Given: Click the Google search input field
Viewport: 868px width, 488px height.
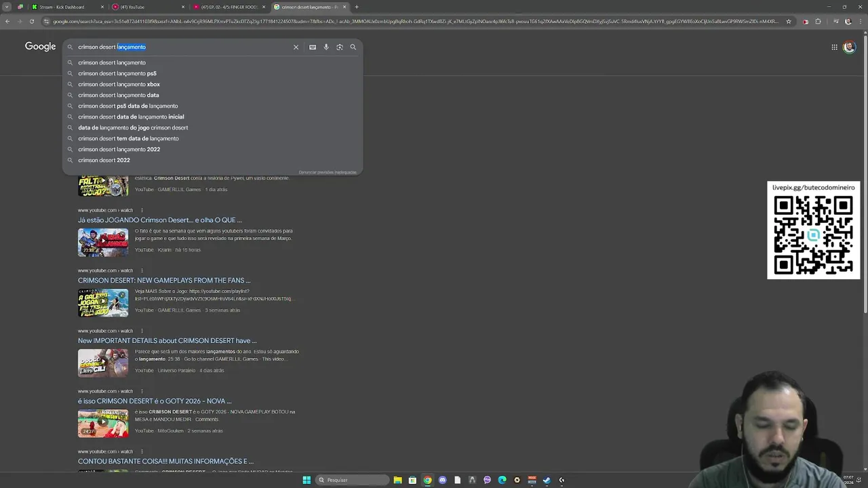Looking at the screenshot, I should tap(183, 47).
